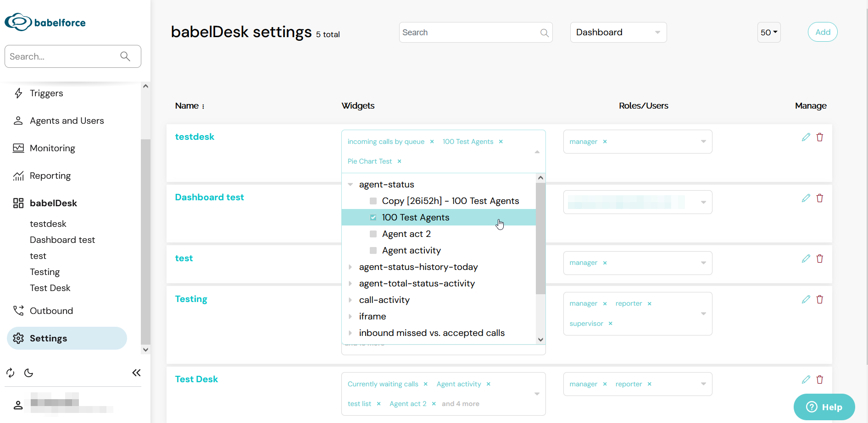This screenshot has height=423, width=868.
Task: Check the 'Agent activity' checkbox
Action: [373, 250]
